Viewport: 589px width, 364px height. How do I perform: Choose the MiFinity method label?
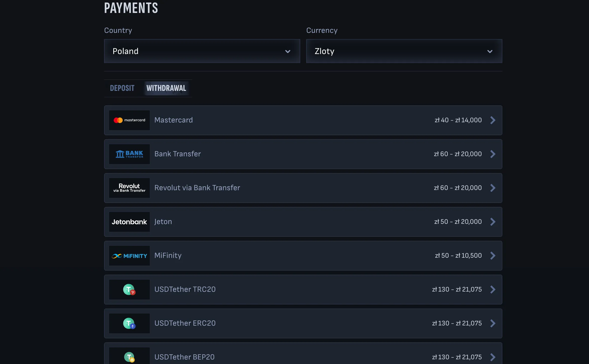click(x=168, y=255)
